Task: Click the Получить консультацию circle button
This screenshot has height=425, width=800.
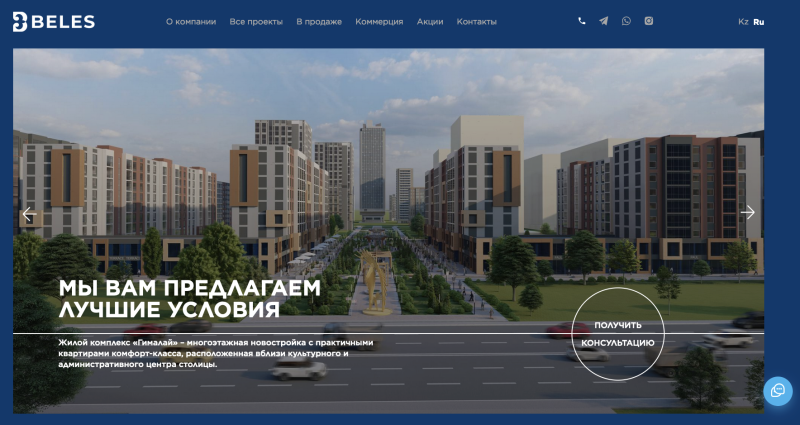Action: click(618, 334)
